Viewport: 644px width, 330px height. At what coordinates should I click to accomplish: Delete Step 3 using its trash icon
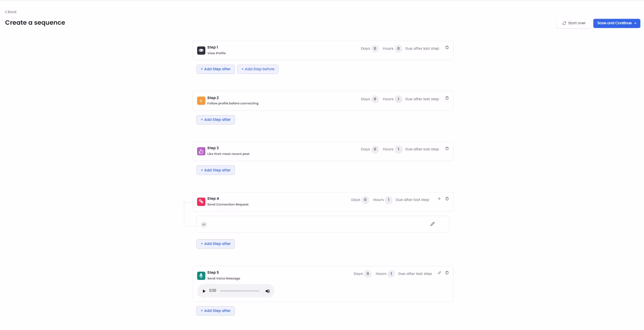click(447, 148)
